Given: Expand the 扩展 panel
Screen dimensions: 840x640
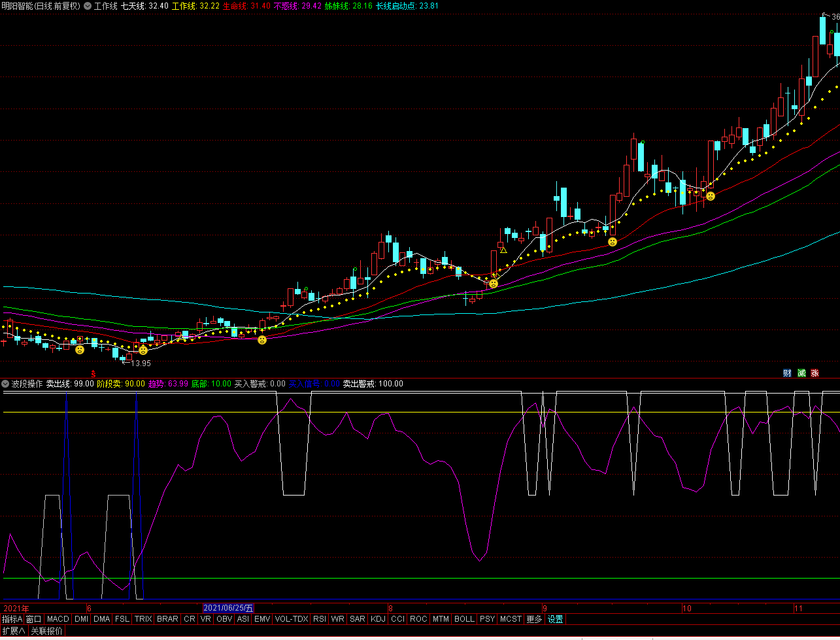Looking at the screenshot, I should point(13,631).
